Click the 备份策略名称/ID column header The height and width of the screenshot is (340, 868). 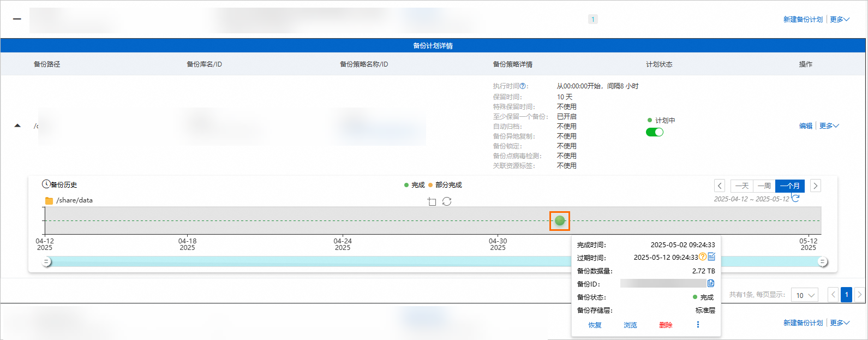[364, 64]
